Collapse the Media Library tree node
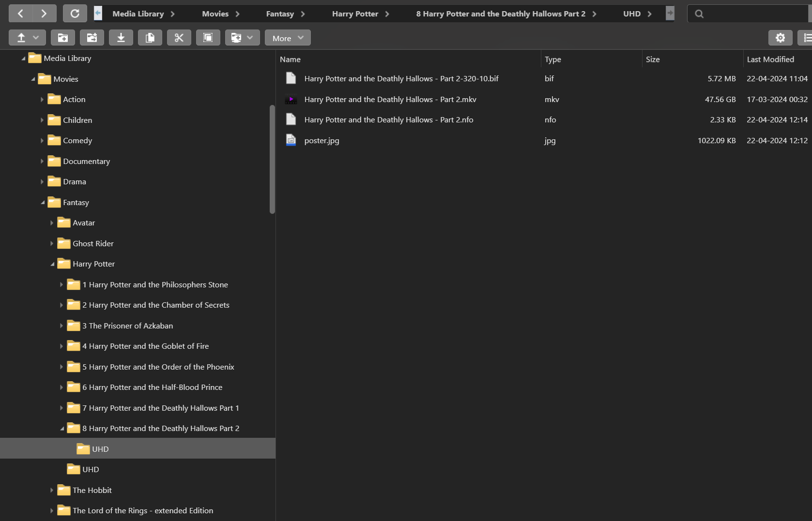This screenshot has height=521, width=812. coord(23,58)
